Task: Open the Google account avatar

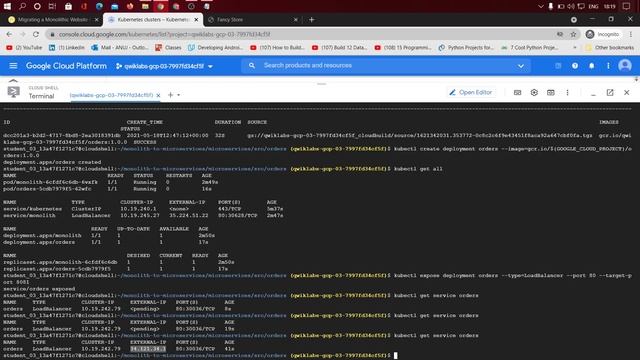Action: click(624, 66)
